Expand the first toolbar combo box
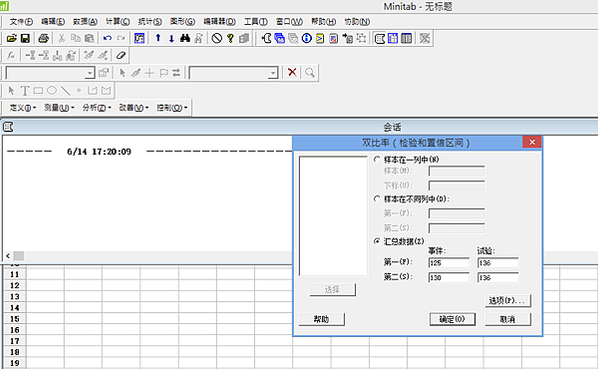598x369 pixels. pos(90,72)
